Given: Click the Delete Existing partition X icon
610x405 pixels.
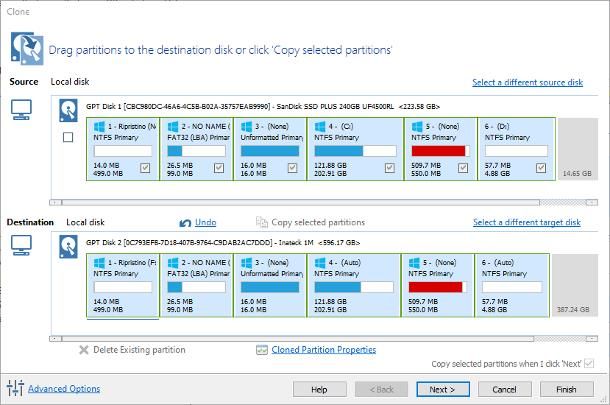Looking at the screenshot, I should coord(84,350).
